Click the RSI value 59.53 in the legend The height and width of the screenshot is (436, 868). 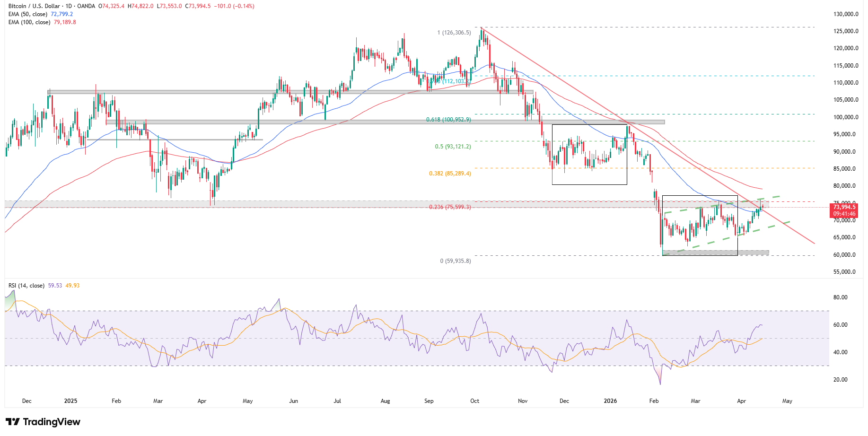pos(55,286)
